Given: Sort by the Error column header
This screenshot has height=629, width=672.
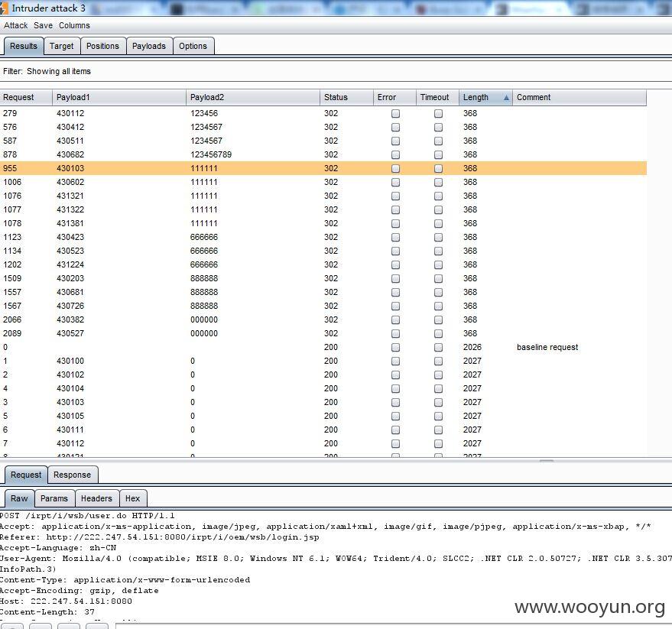Looking at the screenshot, I should click(394, 97).
